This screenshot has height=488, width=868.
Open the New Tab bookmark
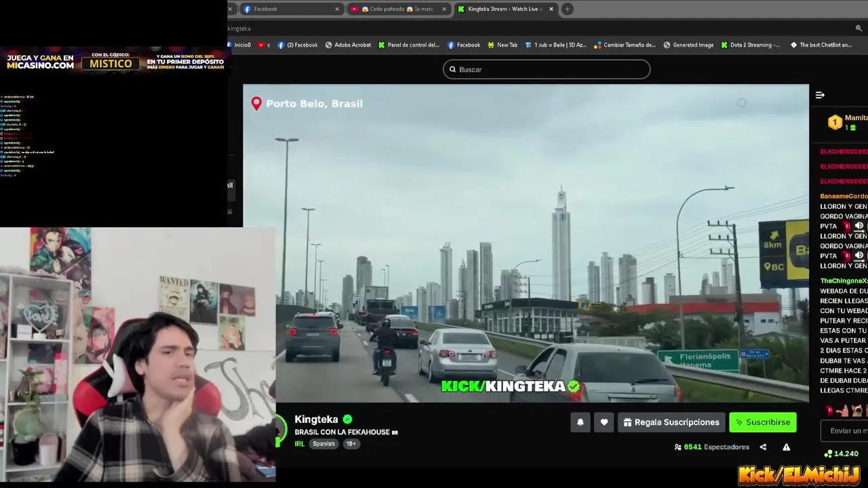tap(501, 45)
